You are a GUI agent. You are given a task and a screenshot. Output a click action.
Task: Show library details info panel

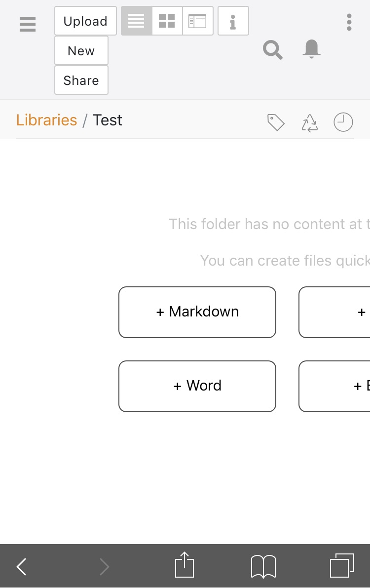(233, 21)
